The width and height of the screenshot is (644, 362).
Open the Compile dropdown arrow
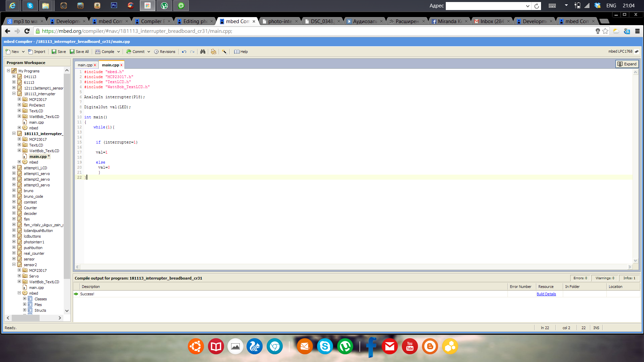[x=118, y=52]
